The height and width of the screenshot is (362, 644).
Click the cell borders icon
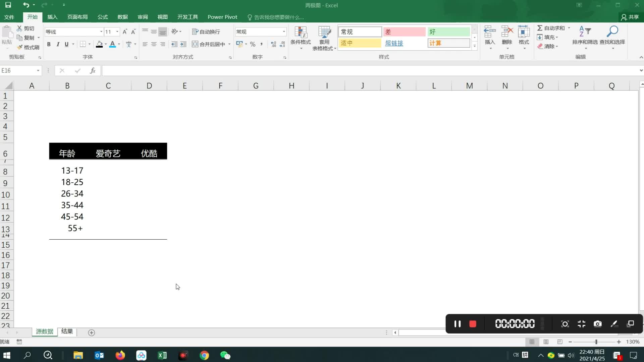click(83, 44)
